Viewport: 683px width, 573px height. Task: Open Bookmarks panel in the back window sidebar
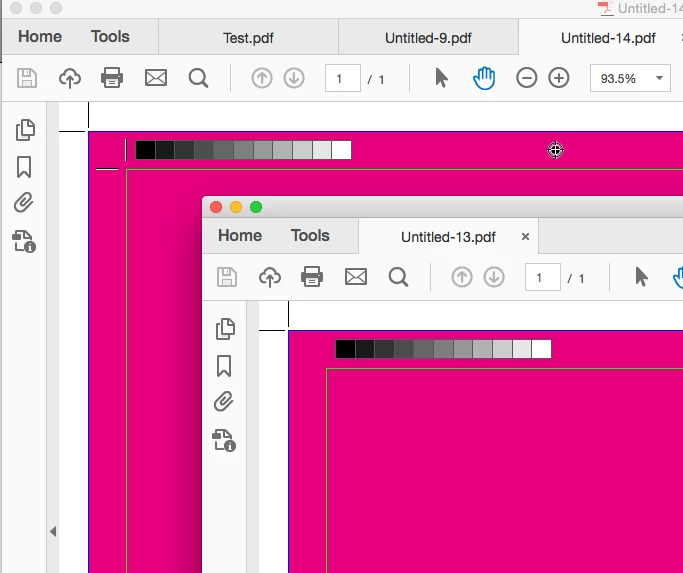tap(24, 167)
